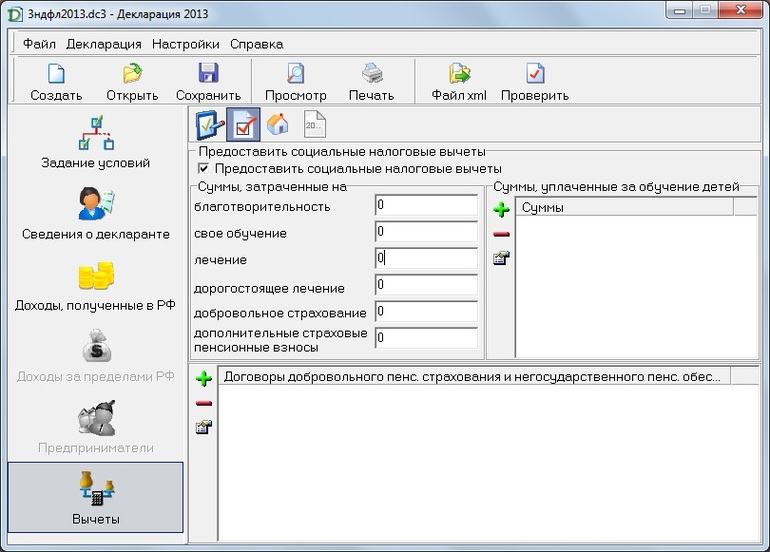
Task: Open the Доходы, полученные в РФ section
Action: pos(96,285)
